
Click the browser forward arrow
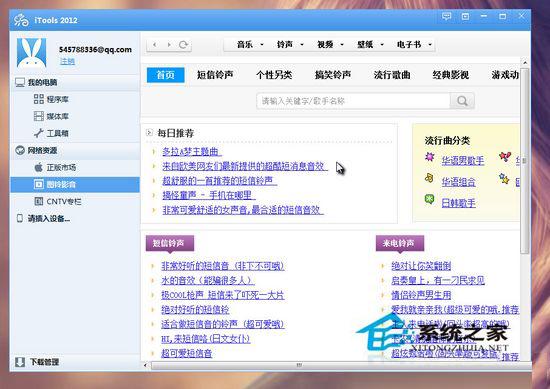(169, 45)
